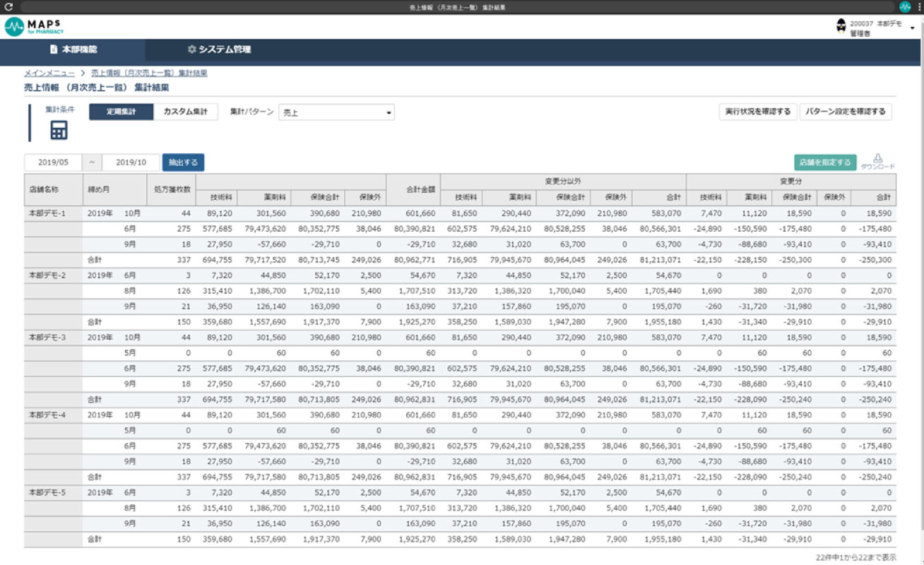Click the 80,390,821 total in 本部デモ-1 6月 row

click(x=415, y=229)
